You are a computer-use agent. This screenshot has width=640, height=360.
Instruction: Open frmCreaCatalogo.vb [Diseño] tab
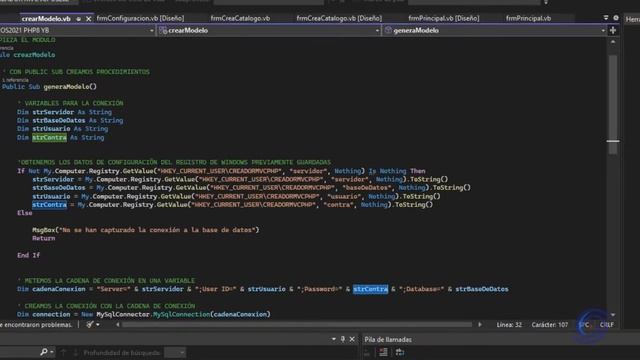coord(339,18)
